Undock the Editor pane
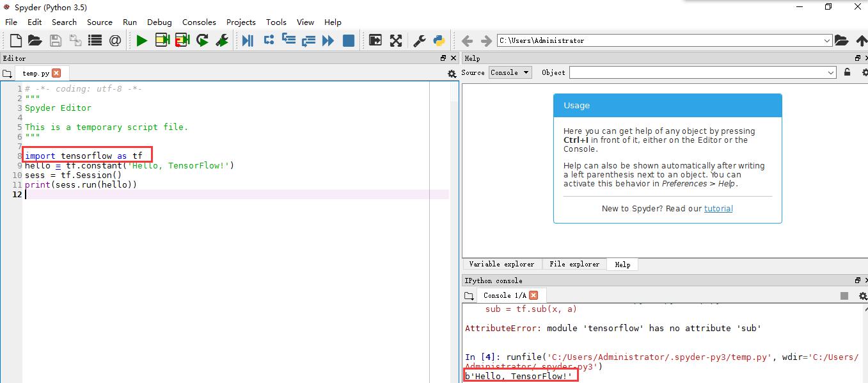868x383 pixels. coord(443,58)
